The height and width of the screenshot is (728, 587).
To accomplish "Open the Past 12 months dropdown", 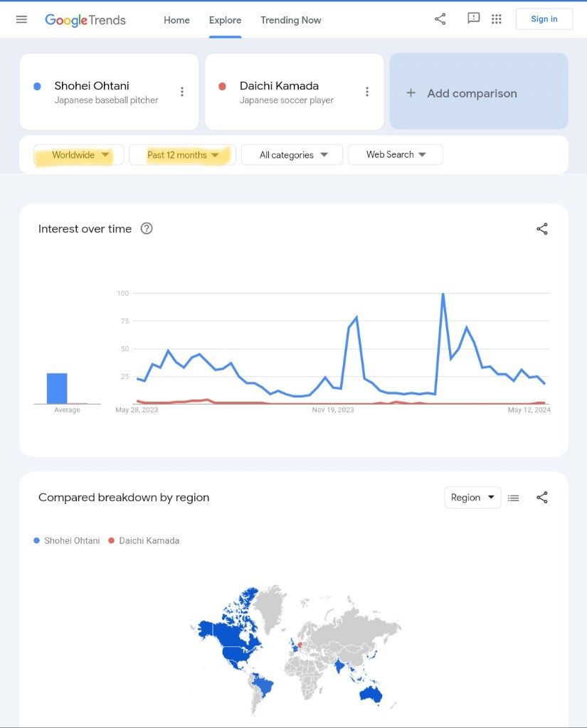I will [x=182, y=155].
